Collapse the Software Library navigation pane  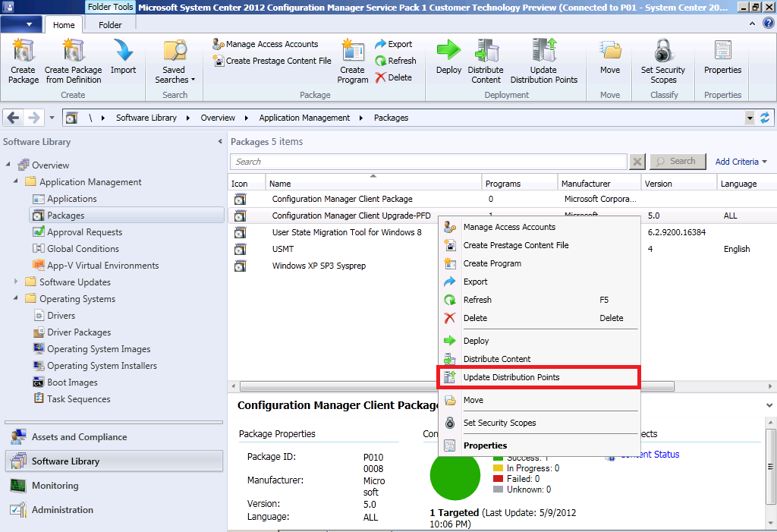[220, 142]
